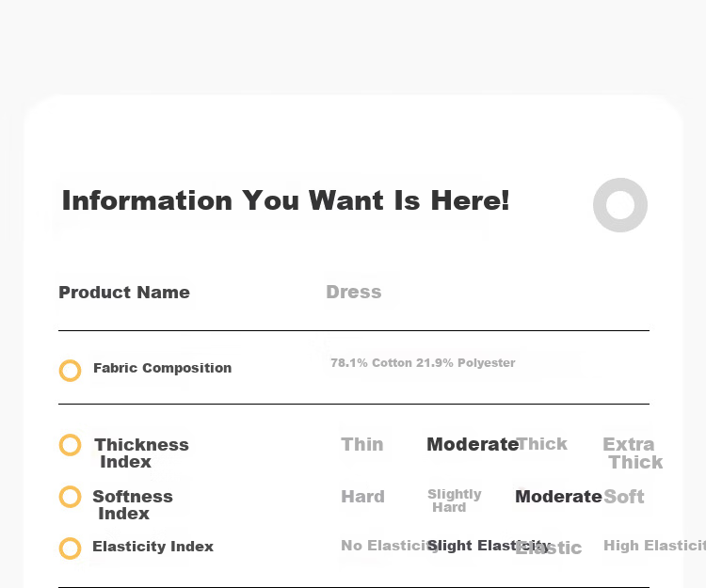Click the gray ring icon beside the heading
Viewport: 706px width, 588px height.
click(x=620, y=205)
